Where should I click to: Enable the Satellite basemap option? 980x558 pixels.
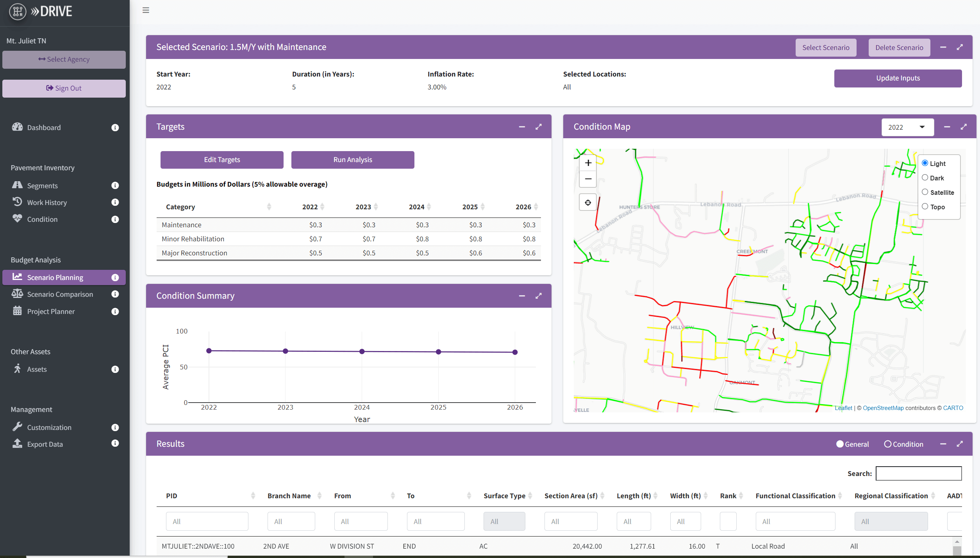pos(925,192)
